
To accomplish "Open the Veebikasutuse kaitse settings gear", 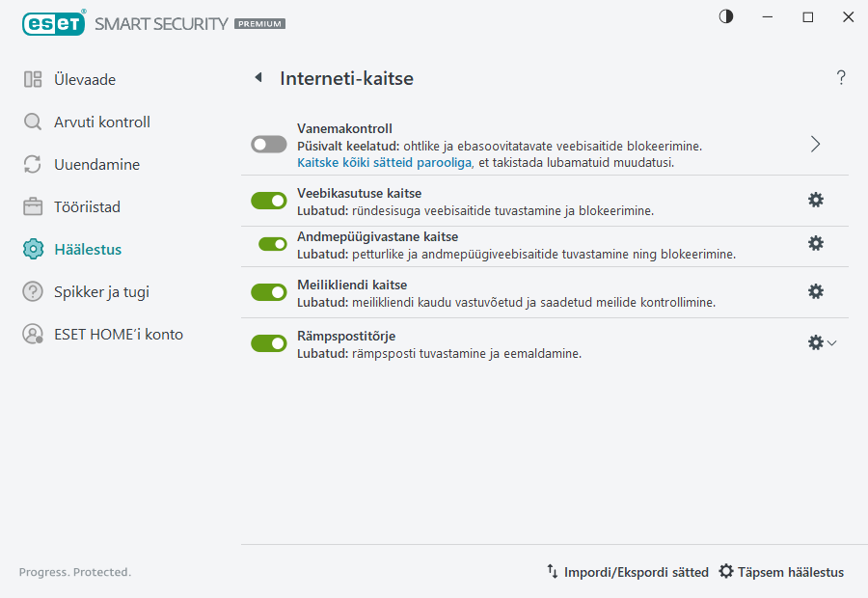I will point(816,200).
